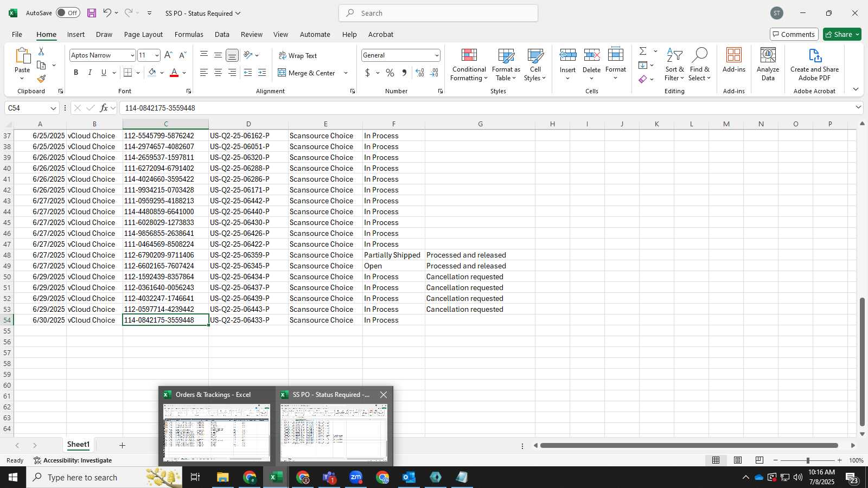The width and height of the screenshot is (868, 488).
Task: Click the Undo arrow icon
Action: [x=107, y=13]
